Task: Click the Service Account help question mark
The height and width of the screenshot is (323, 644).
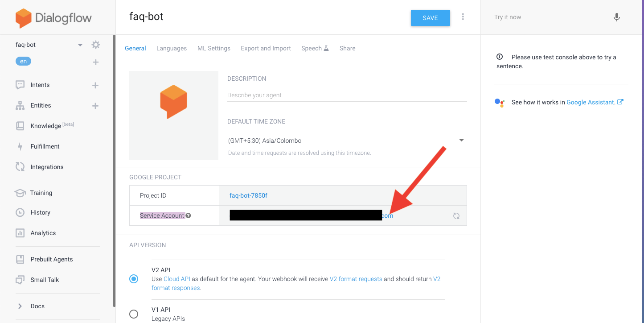Action: 188,215
